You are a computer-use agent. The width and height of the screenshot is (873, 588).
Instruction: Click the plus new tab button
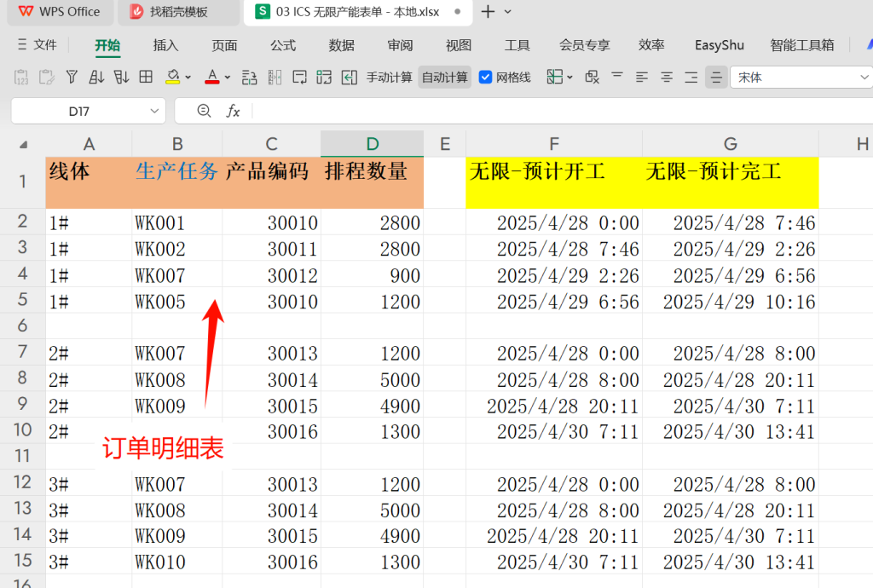[x=489, y=12]
